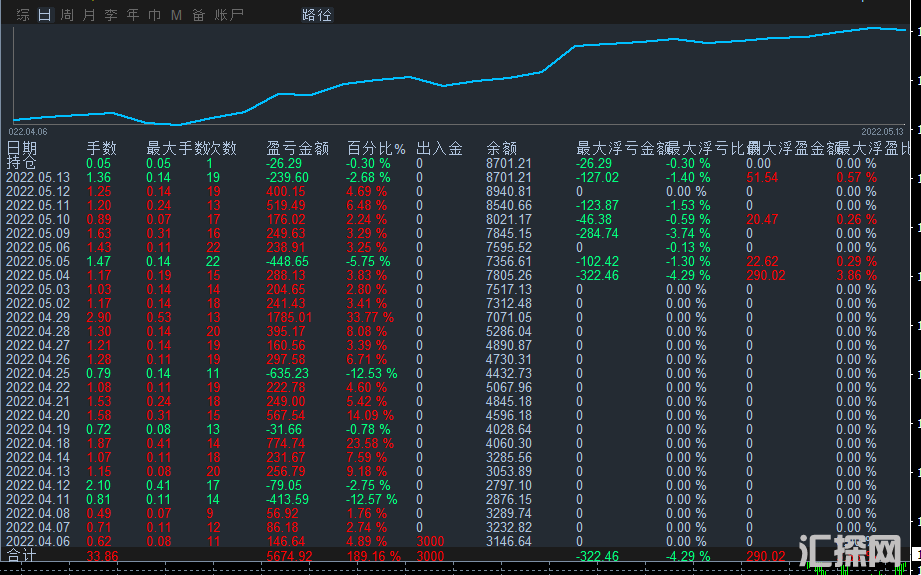The height and width of the screenshot is (575, 921).
Task: Select the 2022.05.04 date row
Action: (x=38, y=275)
